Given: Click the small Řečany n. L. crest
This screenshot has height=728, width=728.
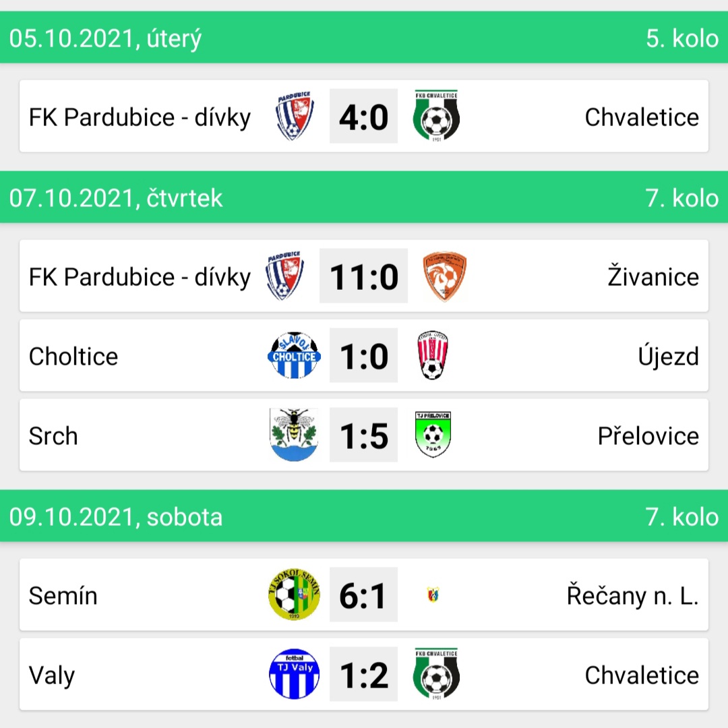Looking at the screenshot, I should tap(433, 595).
